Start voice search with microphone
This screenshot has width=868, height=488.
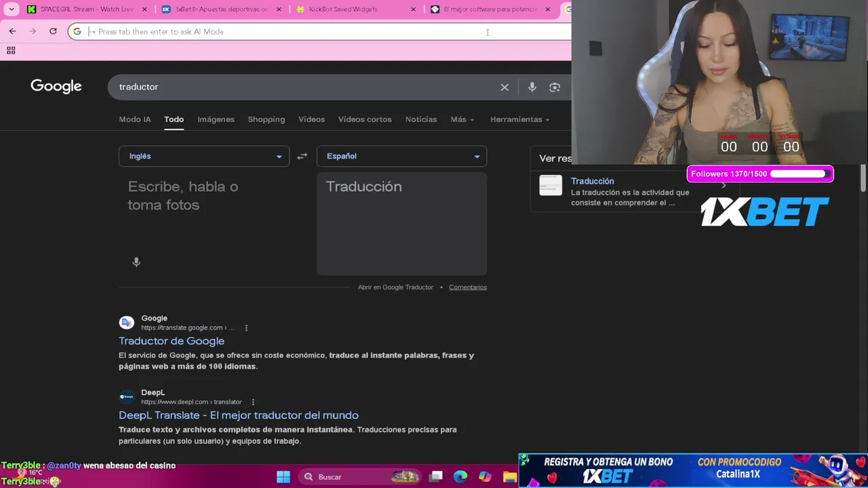532,87
